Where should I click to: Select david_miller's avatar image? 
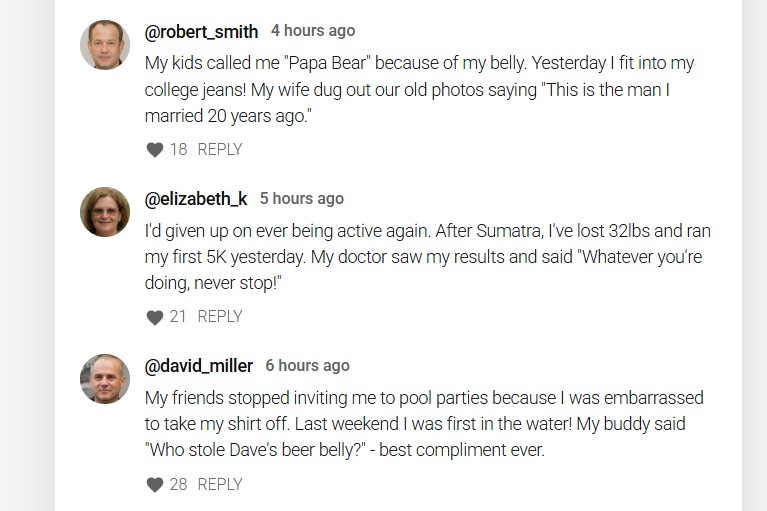(105, 379)
